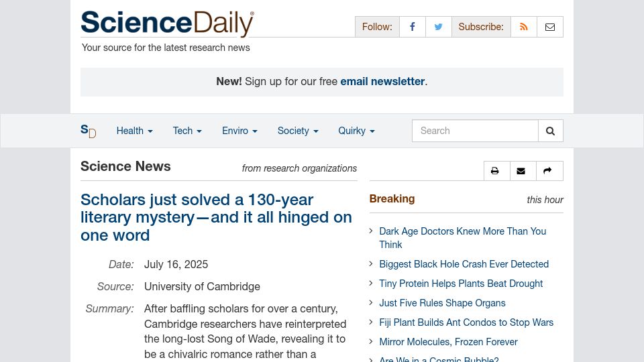Subscribe via email envelope icon in header
This screenshot has height=362, width=644.
(550, 27)
